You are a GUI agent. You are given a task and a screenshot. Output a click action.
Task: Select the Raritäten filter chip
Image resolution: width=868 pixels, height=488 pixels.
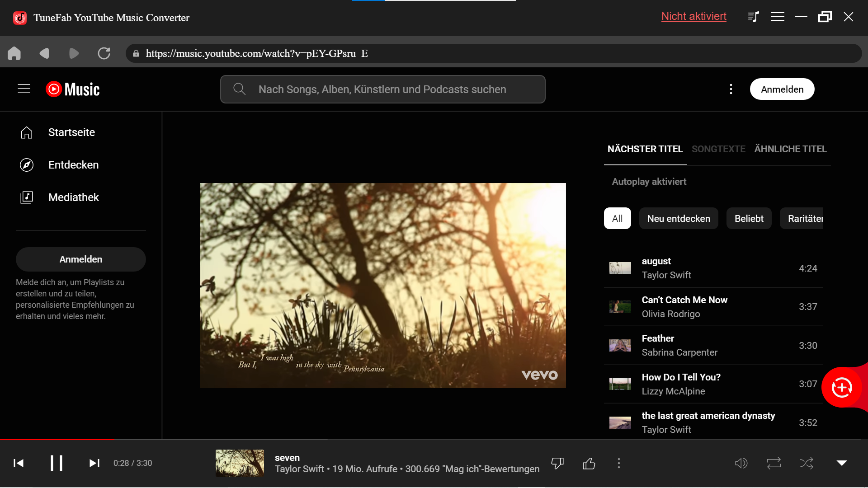(x=802, y=218)
